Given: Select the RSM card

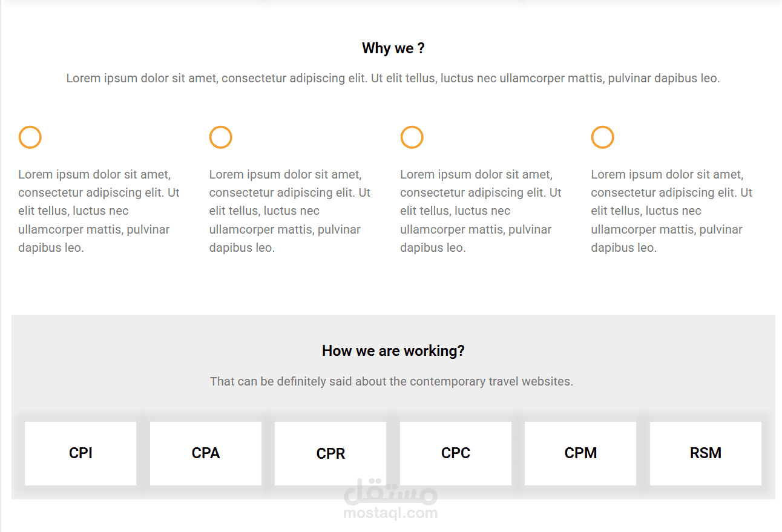Looking at the screenshot, I should pyautogui.click(x=706, y=453).
